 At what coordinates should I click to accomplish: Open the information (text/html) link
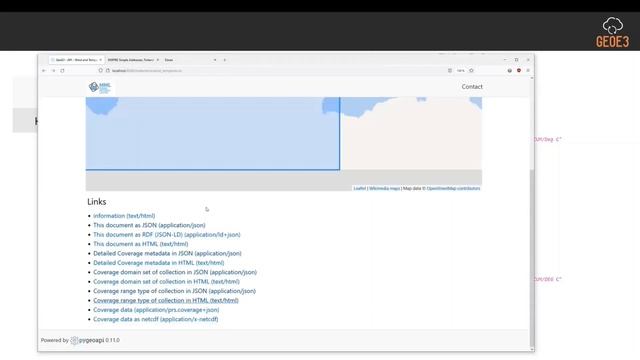pyautogui.click(x=124, y=216)
